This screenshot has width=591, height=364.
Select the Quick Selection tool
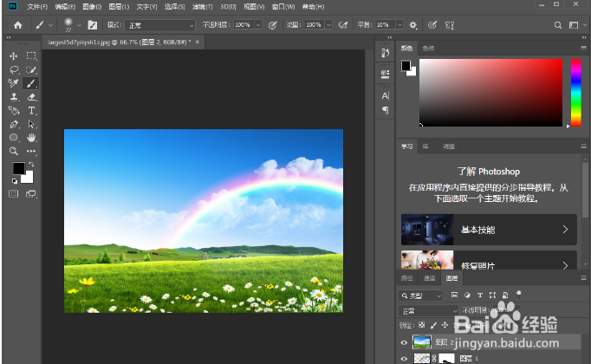click(31, 69)
